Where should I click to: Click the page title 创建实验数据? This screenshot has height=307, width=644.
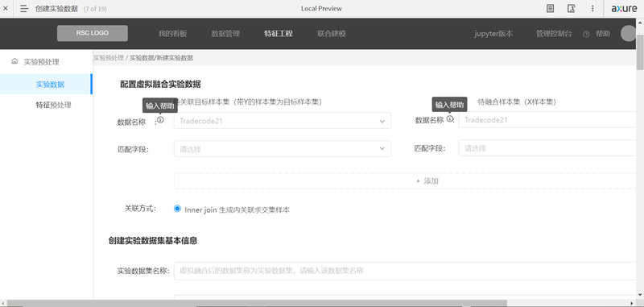[x=56, y=9]
